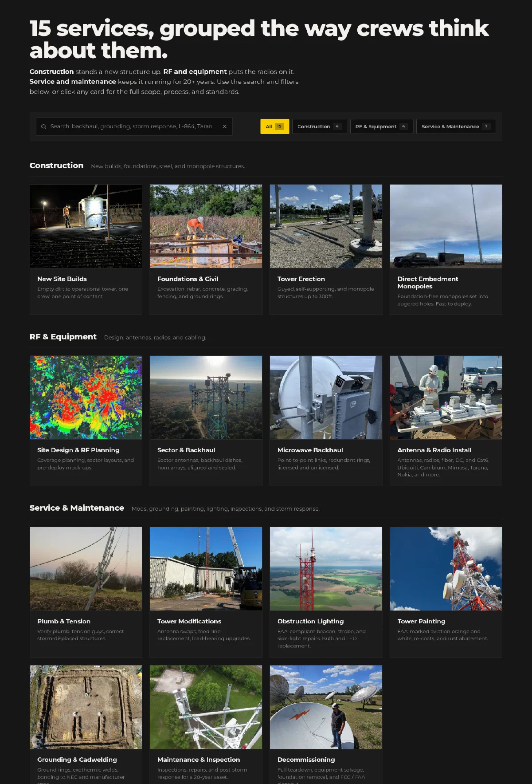Click Plumb & Tension title
The width and height of the screenshot is (532, 784).
(64, 622)
